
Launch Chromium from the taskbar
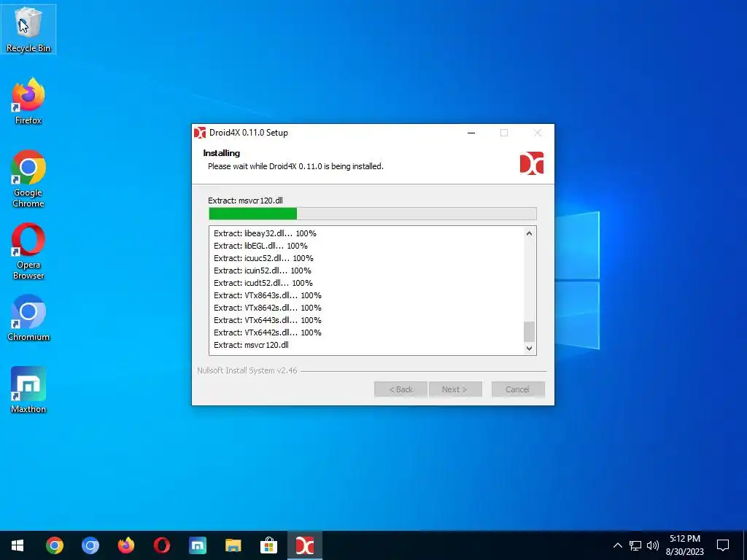tap(90, 545)
